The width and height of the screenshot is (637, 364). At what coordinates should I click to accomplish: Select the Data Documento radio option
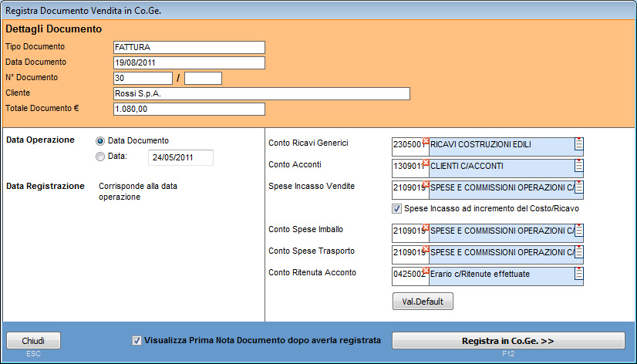click(100, 140)
